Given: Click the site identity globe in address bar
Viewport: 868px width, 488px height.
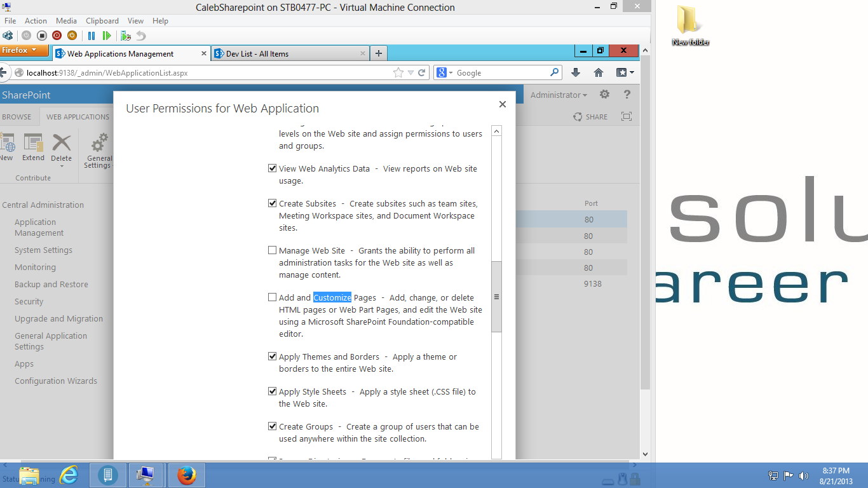Looking at the screenshot, I should click(18, 72).
